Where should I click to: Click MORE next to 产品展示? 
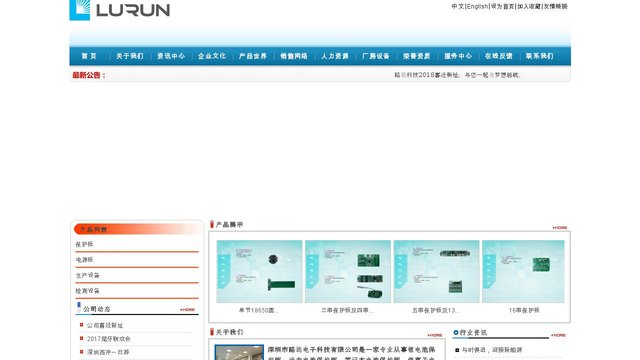tap(560, 227)
